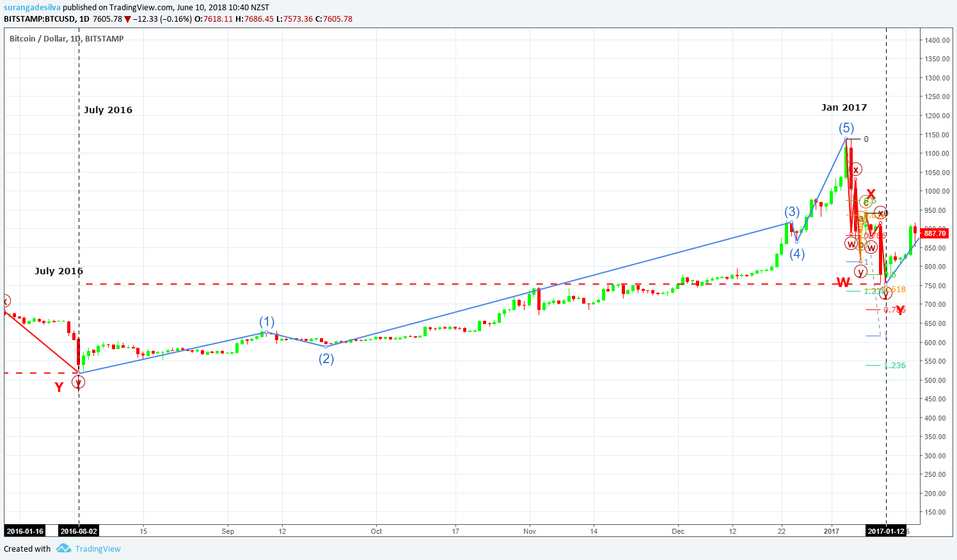Select the blue wave (1) label
The height and width of the screenshot is (560, 957).
[x=267, y=322]
